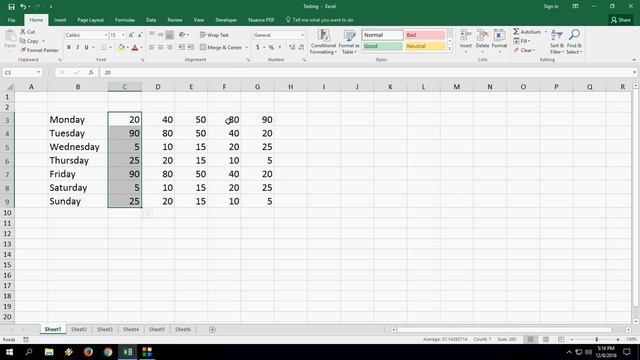This screenshot has height=360, width=640.
Task: Switch to the Data ribbon tab
Action: [x=151, y=20]
